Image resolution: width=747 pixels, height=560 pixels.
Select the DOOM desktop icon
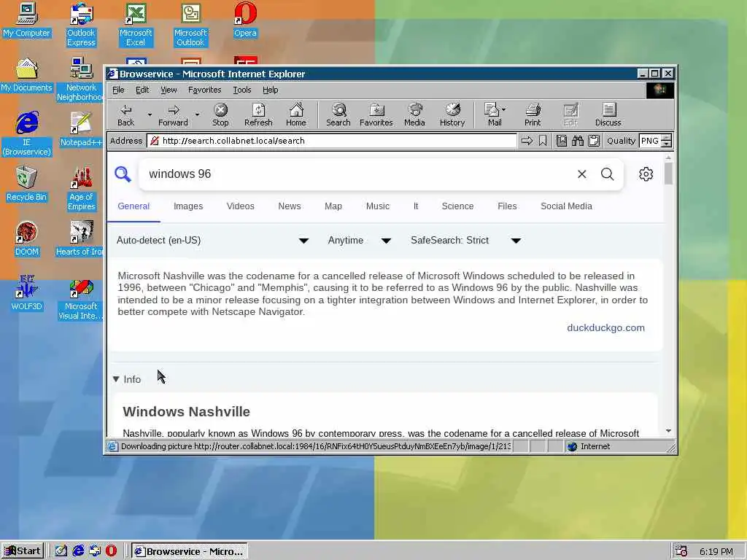(26, 238)
